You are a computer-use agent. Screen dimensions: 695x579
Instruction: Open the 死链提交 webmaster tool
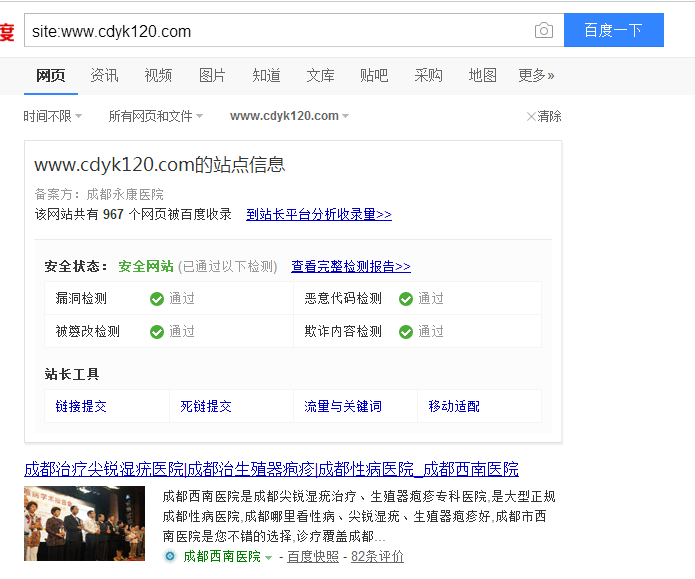[206, 406]
